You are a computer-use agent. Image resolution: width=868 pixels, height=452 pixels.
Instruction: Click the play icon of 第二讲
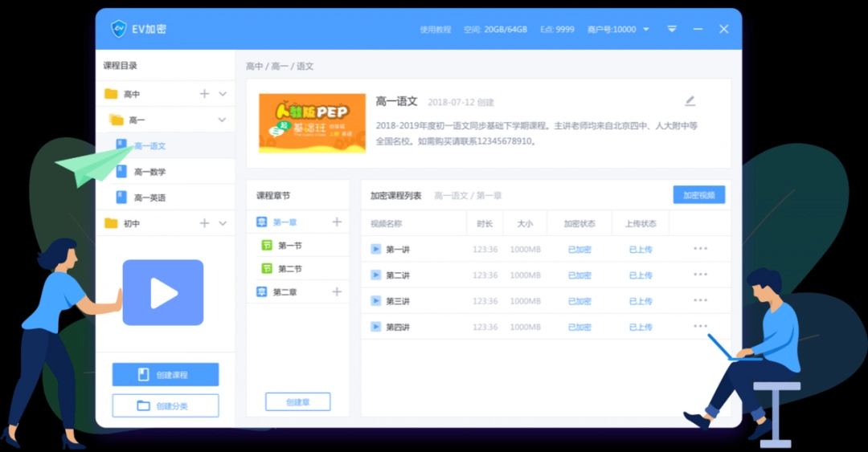375,275
